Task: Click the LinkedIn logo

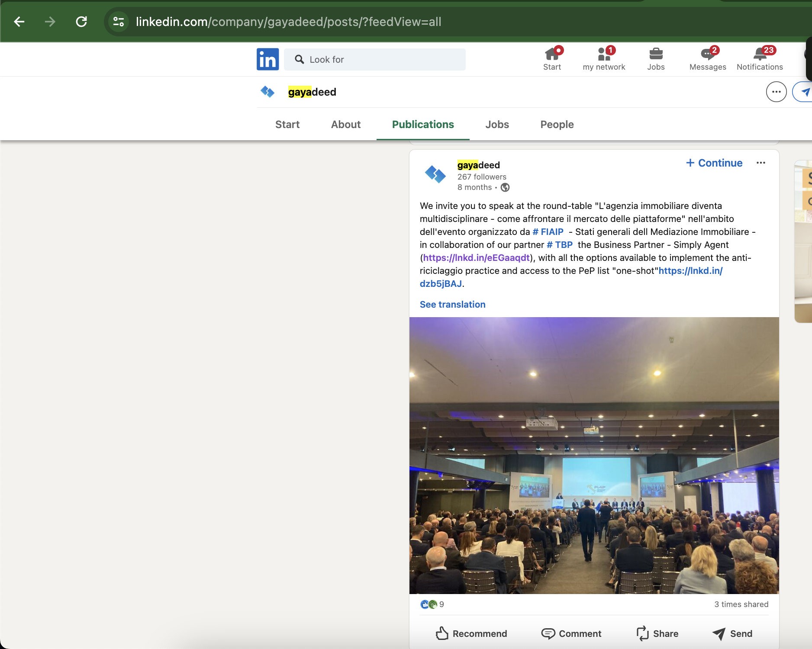Action: click(267, 59)
